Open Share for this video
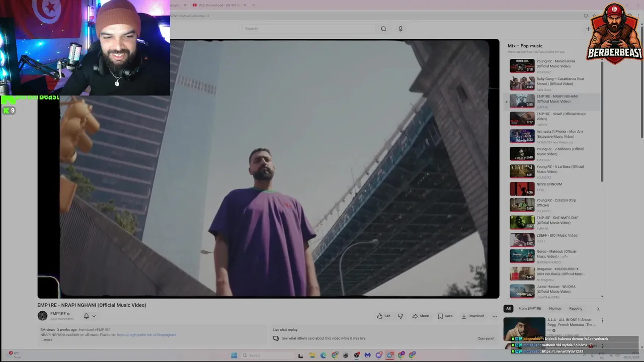 421,316
